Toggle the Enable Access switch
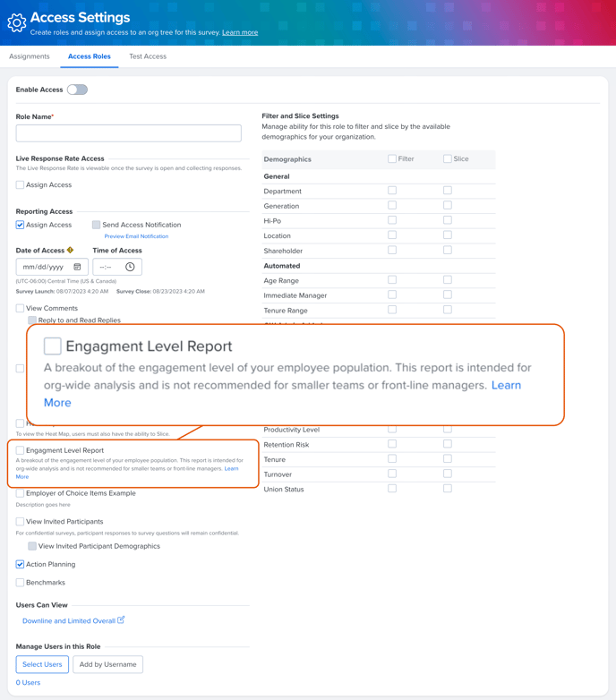The width and height of the screenshot is (616, 700). pyautogui.click(x=77, y=90)
